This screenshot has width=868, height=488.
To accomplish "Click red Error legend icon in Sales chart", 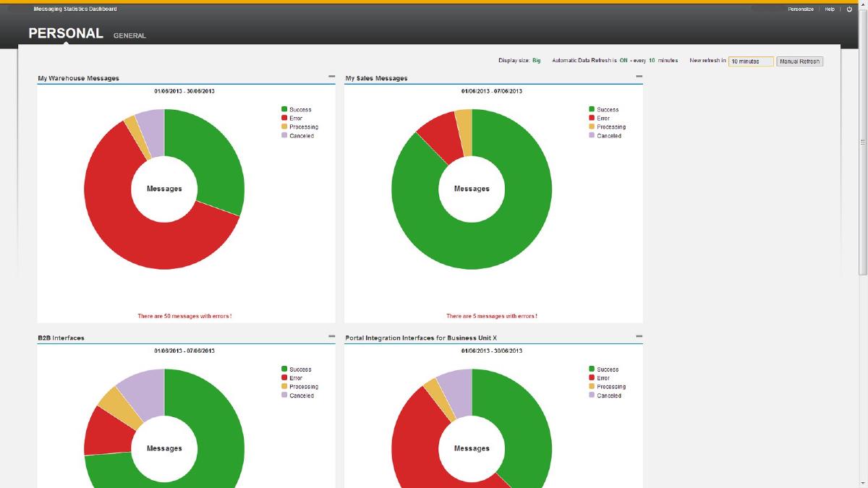I will click(x=592, y=118).
